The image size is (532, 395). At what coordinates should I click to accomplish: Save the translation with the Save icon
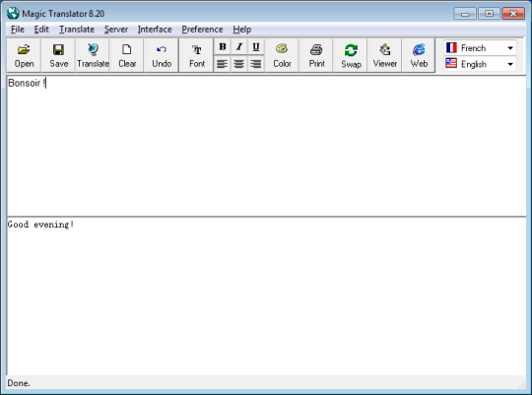pos(58,55)
